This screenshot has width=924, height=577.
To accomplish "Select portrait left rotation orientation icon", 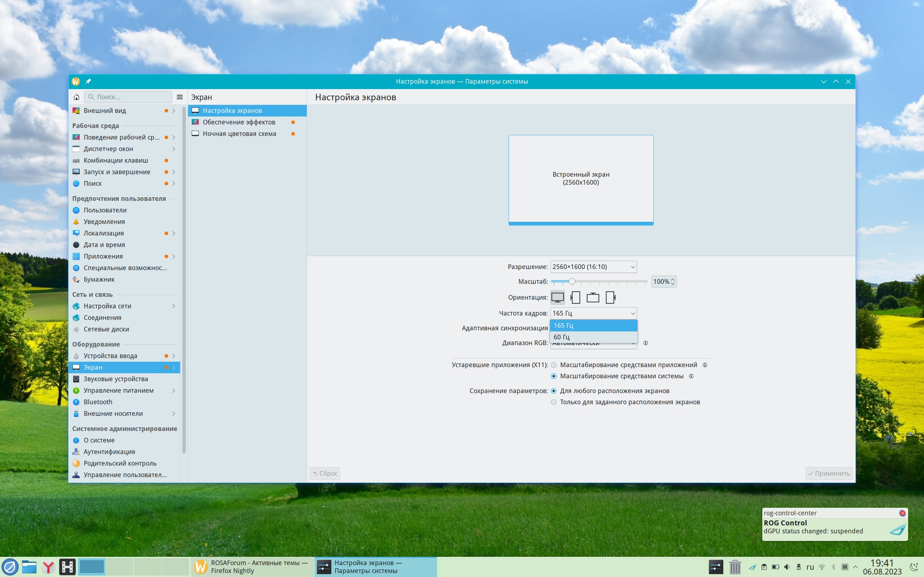I will 575,297.
